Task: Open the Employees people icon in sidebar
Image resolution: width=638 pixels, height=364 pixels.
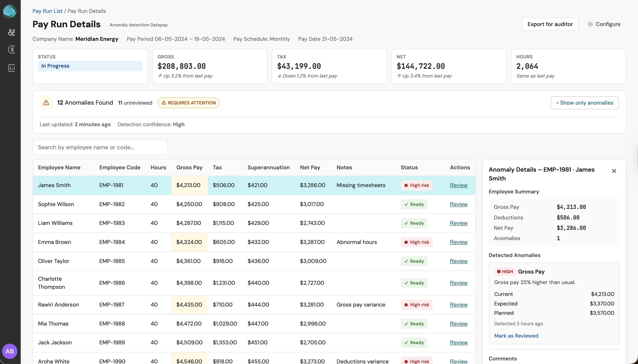Action: [11, 32]
